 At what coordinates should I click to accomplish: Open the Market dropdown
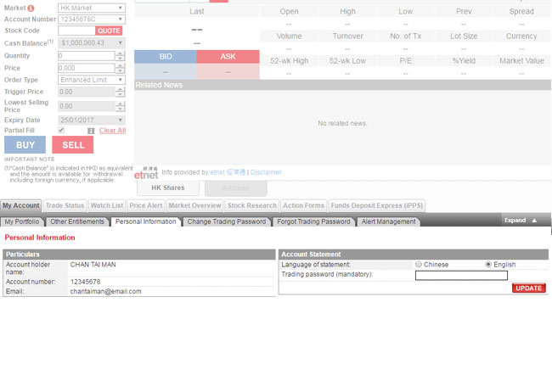(92, 8)
